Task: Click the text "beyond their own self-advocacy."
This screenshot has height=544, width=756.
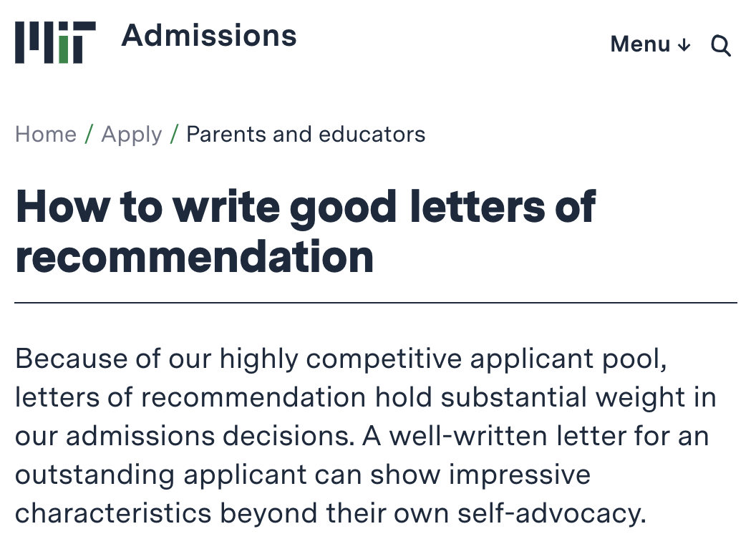Action: pos(433,513)
